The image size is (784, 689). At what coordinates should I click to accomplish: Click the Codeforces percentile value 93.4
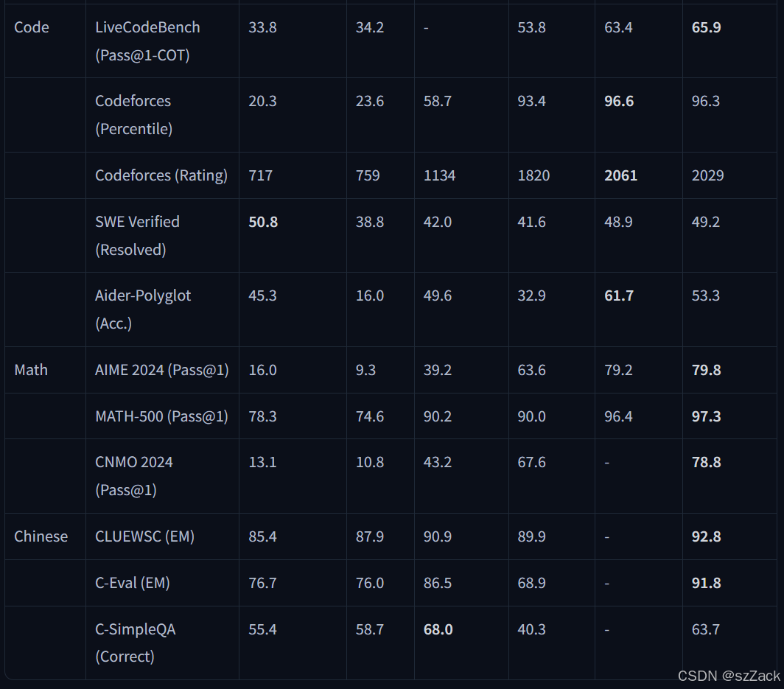coord(531,101)
